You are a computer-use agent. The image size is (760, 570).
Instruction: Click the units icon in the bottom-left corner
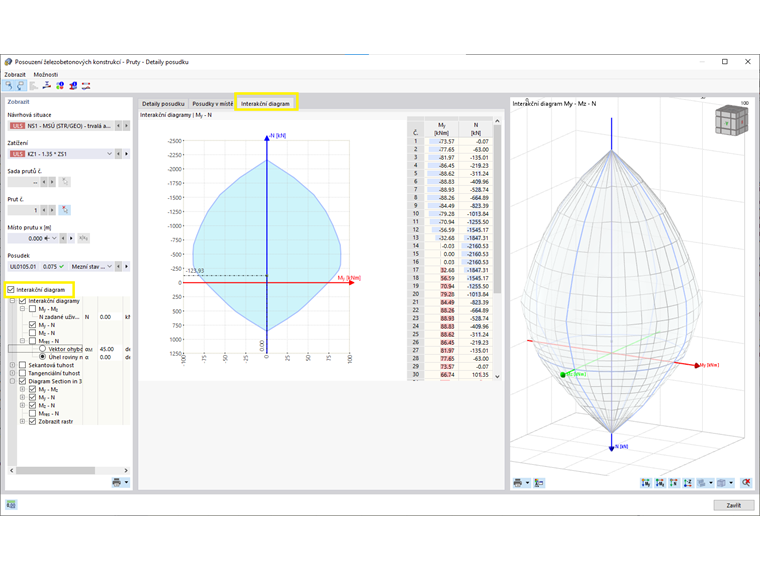(x=11, y=505)
